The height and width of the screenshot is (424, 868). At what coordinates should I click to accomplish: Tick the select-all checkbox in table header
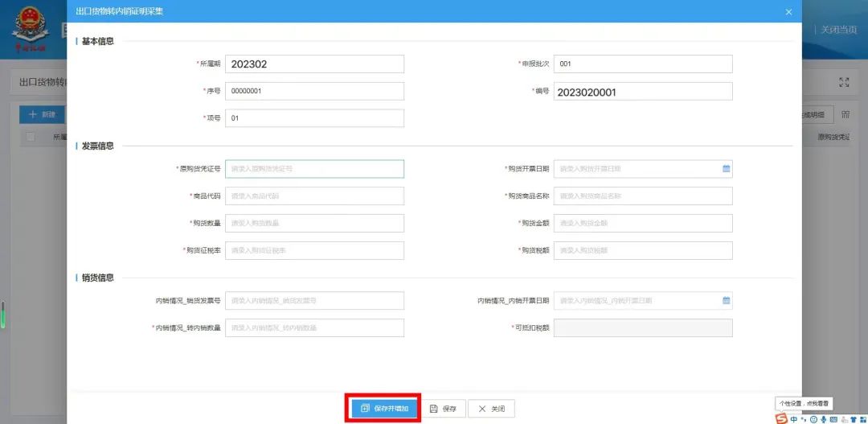point(31,138)
